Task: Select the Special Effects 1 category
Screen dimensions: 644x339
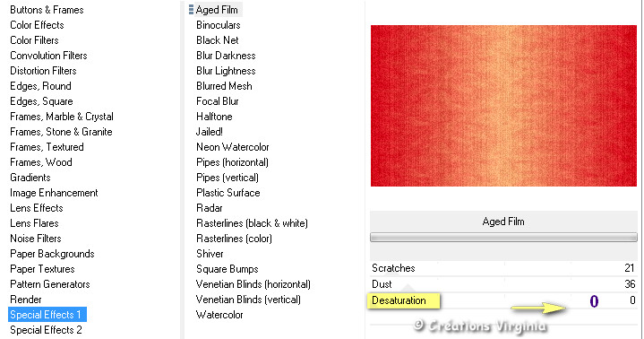Action: (x=47, y=315)
